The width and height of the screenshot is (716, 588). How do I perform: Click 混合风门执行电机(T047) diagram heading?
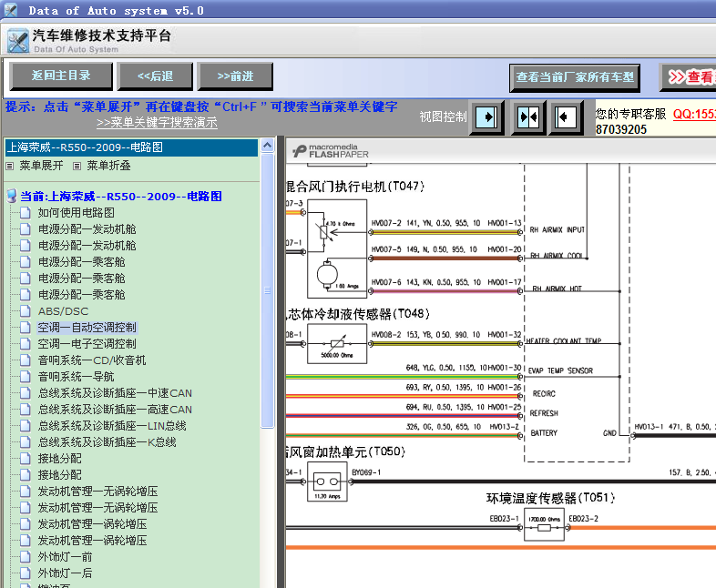pos(355,186)
